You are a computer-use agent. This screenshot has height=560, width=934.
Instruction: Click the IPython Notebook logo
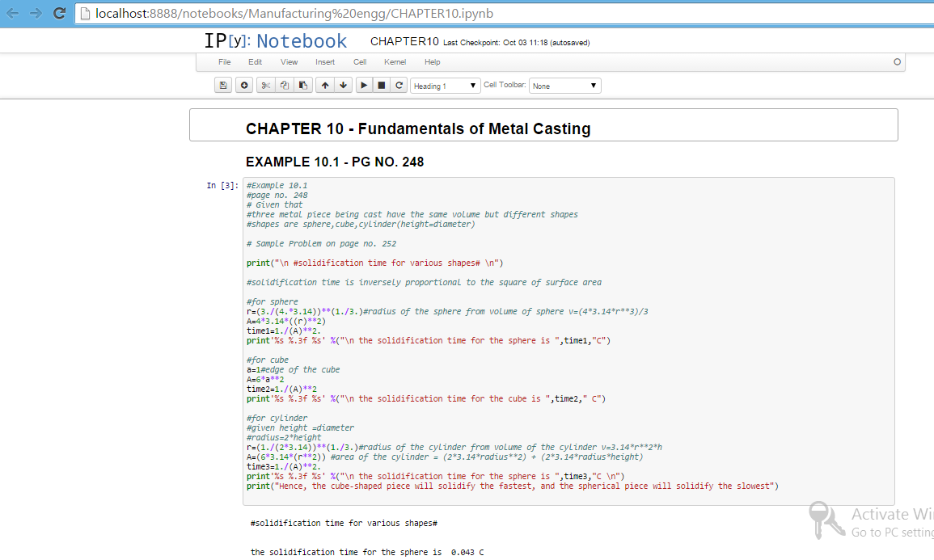click(x=275, y=41)
